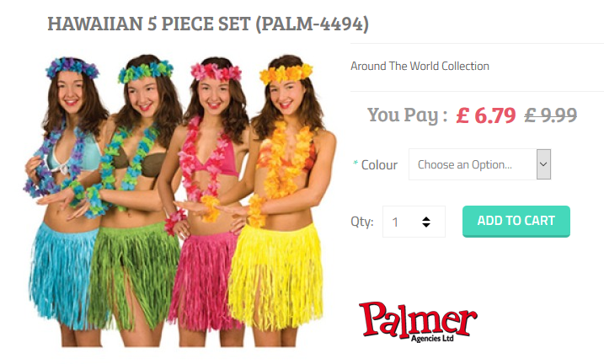Add the item to cart
The width and height of the screenshot is (604, 364).
click(516, 221)
